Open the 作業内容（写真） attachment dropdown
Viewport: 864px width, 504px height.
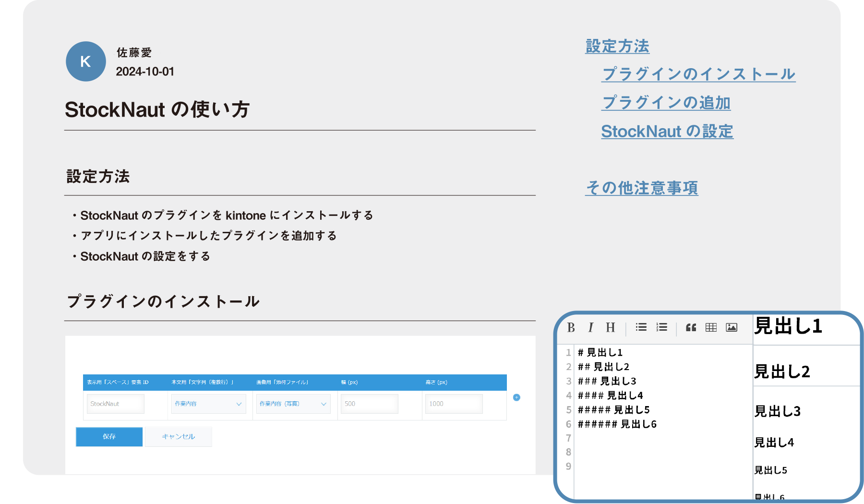293,404
